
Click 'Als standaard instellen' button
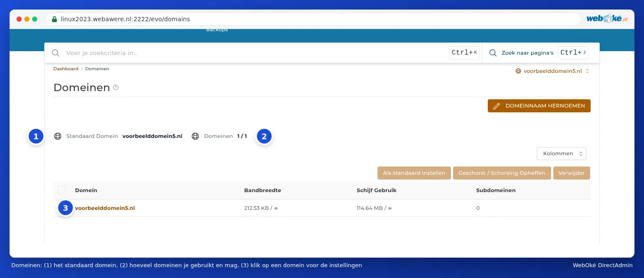414,173
